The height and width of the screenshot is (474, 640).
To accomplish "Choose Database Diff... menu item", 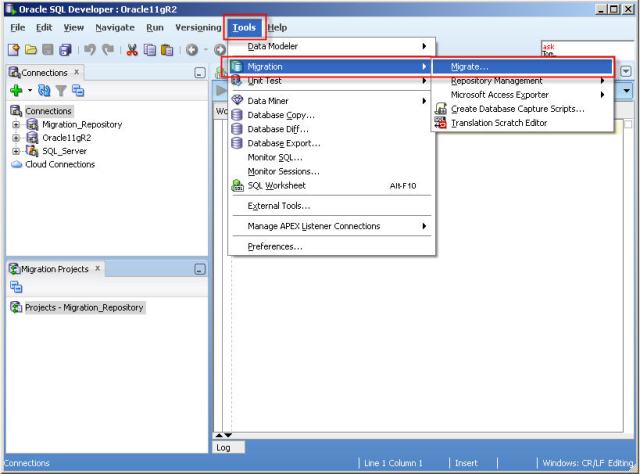I will 331,129.
